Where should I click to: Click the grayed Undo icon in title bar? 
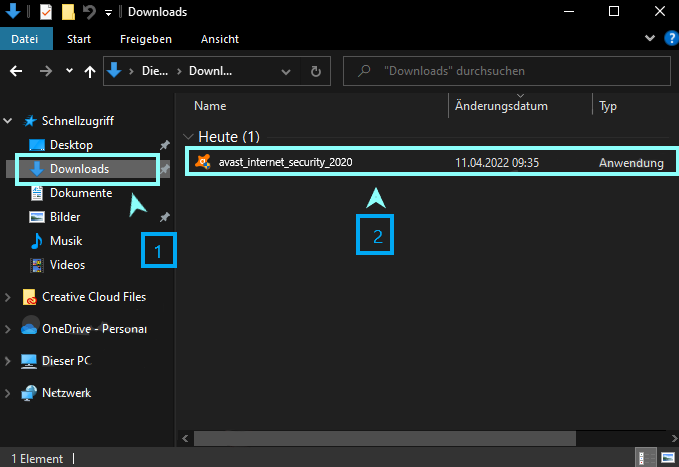pyautogui.click(x=89, y=12)
